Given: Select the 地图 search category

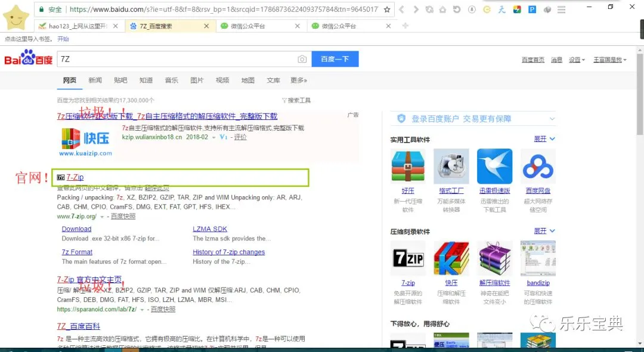Looking at the screenshot, I should [247, 80].
